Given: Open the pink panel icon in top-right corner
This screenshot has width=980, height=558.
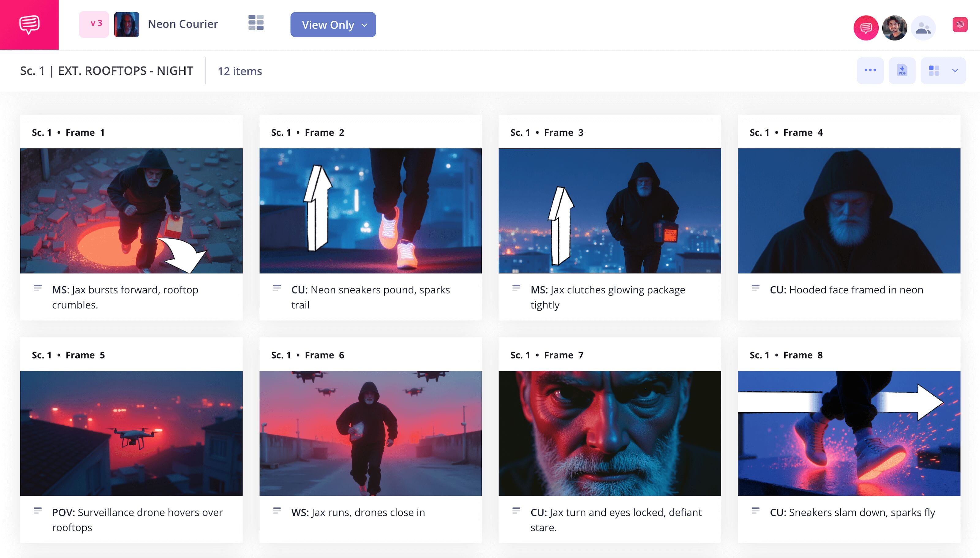Looking at the screenshot, I should pyautogui.click(x=960, y=25).
